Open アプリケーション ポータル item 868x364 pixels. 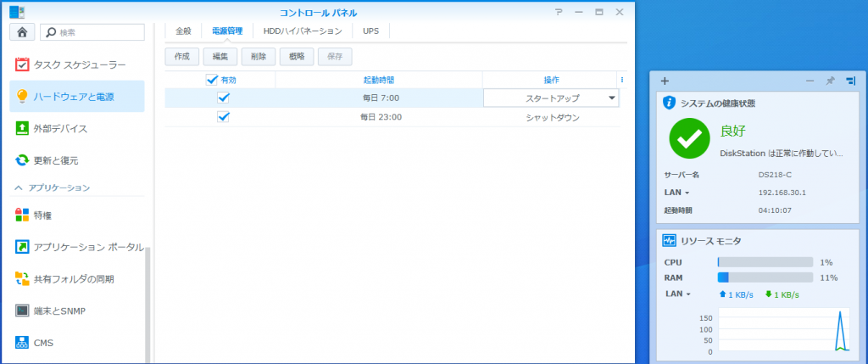point(77,247)
